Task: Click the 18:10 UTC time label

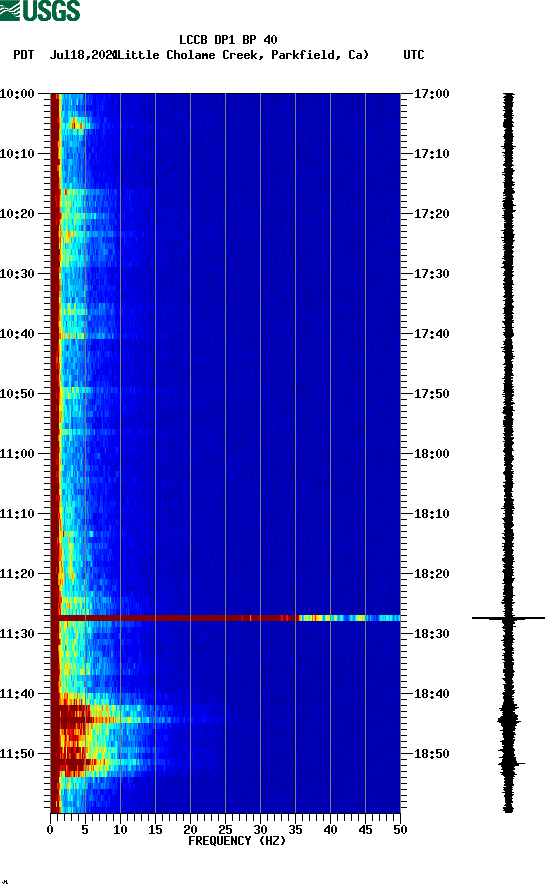Action: (431, 514)
